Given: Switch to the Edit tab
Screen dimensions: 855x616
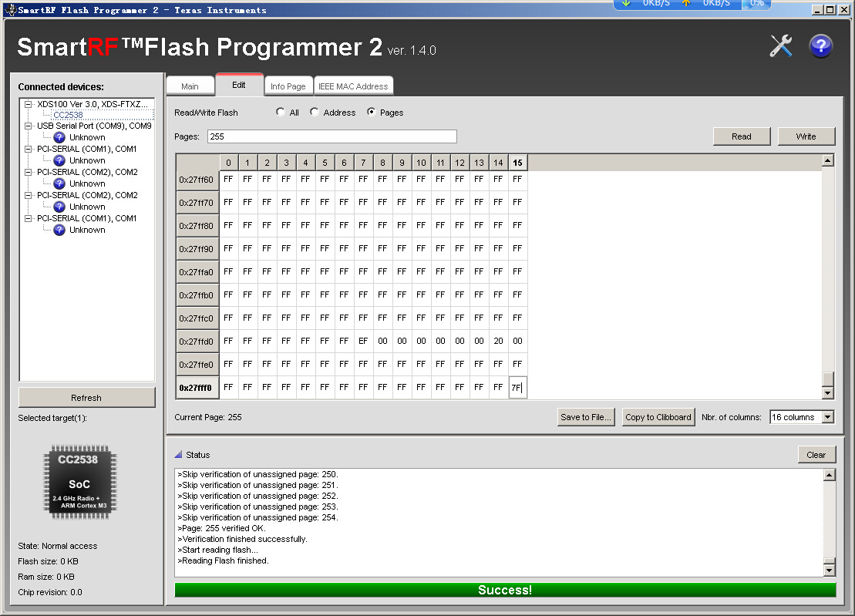Looking at the screenshot, I should coord(239,85).
